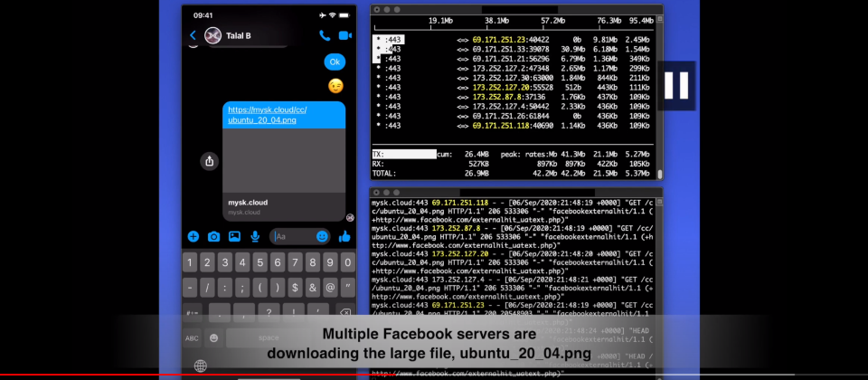Screen dimensions: 868x380
Task: Click IP '173.252.127.30:63000' in iftop
Action: point(513,78)
